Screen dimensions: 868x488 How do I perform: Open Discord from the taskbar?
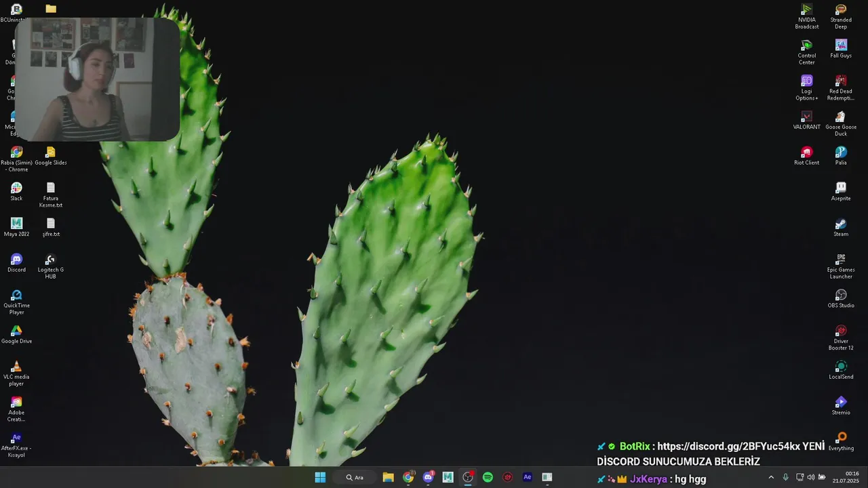[x=428, y=477]
